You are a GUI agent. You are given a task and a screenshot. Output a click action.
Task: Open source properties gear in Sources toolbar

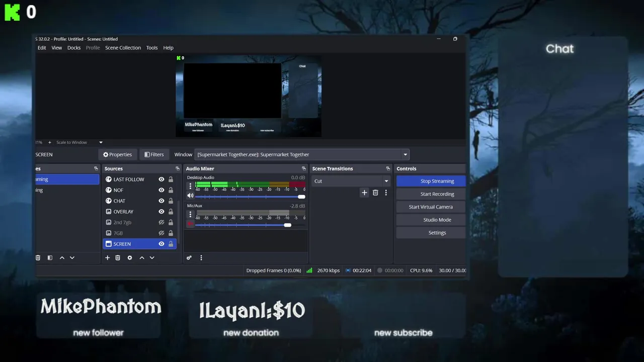pos(130,258)
